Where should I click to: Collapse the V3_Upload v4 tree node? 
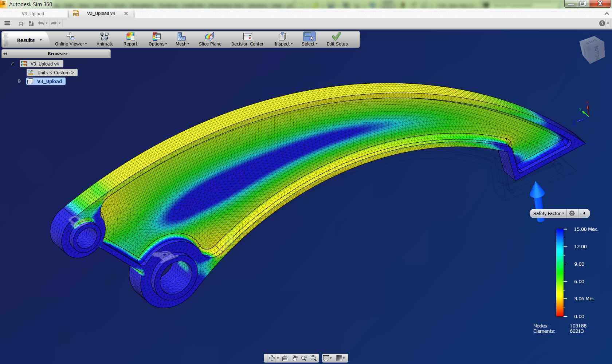(x=13, y=64)
